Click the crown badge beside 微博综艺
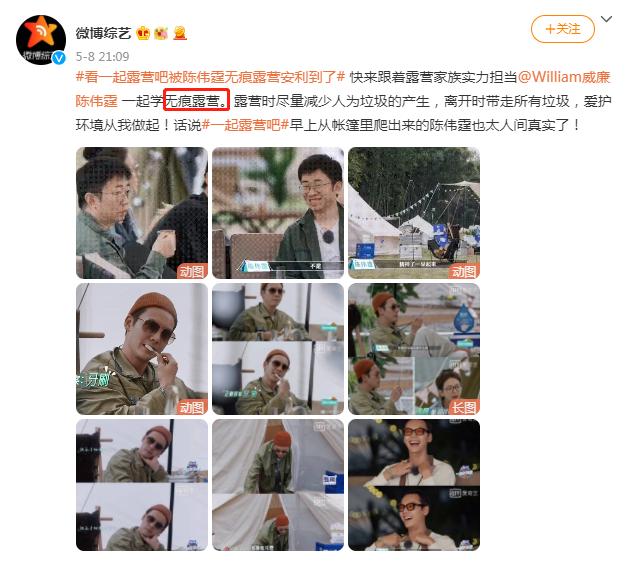626x564 pixels. coord(143,33)
